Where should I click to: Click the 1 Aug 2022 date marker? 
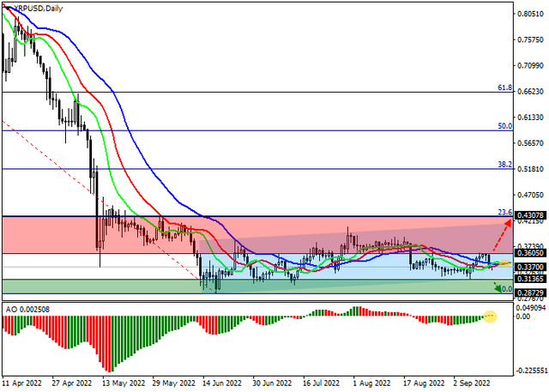pos(371,383)
